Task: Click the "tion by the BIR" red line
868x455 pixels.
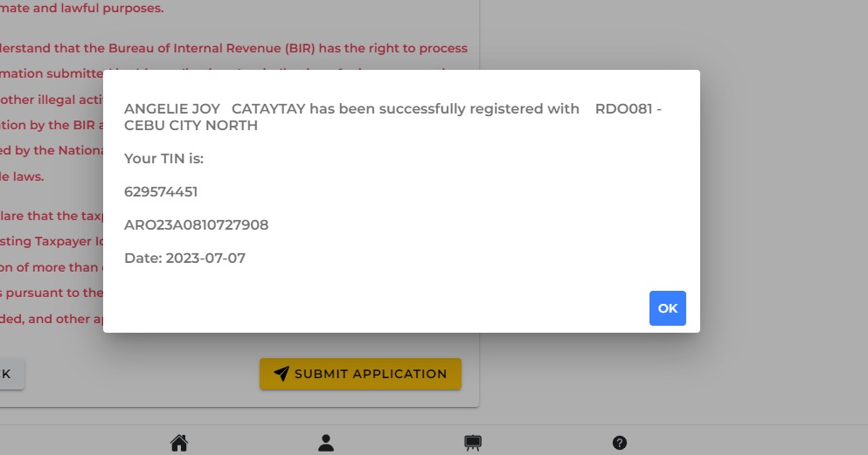Action: (x=52, y=125)
